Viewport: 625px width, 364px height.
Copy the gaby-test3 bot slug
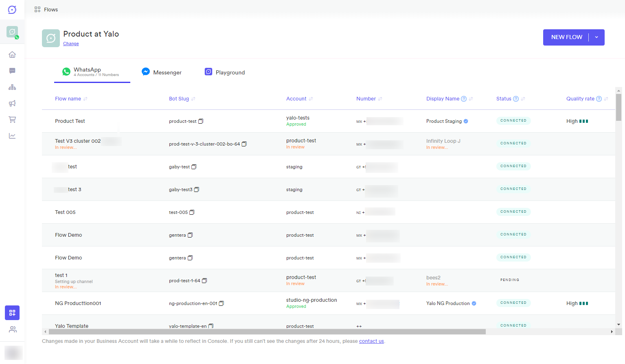pos(197,190)
